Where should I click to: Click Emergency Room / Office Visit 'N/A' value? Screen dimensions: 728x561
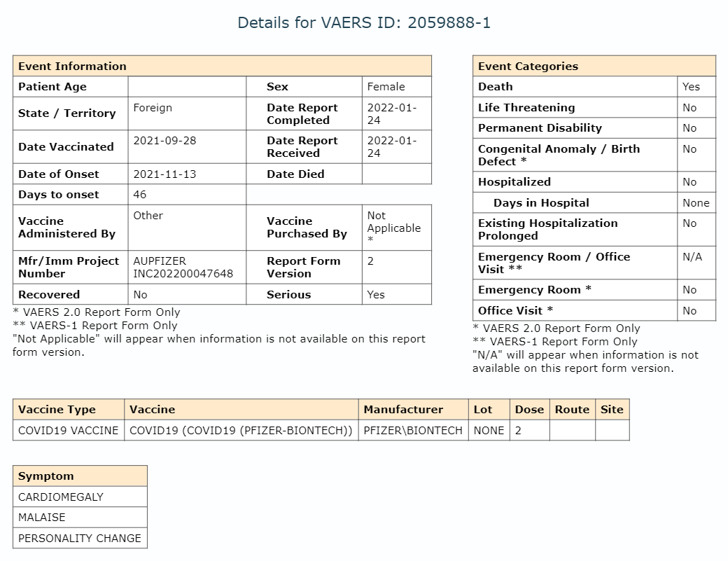[x=692, y=257]
